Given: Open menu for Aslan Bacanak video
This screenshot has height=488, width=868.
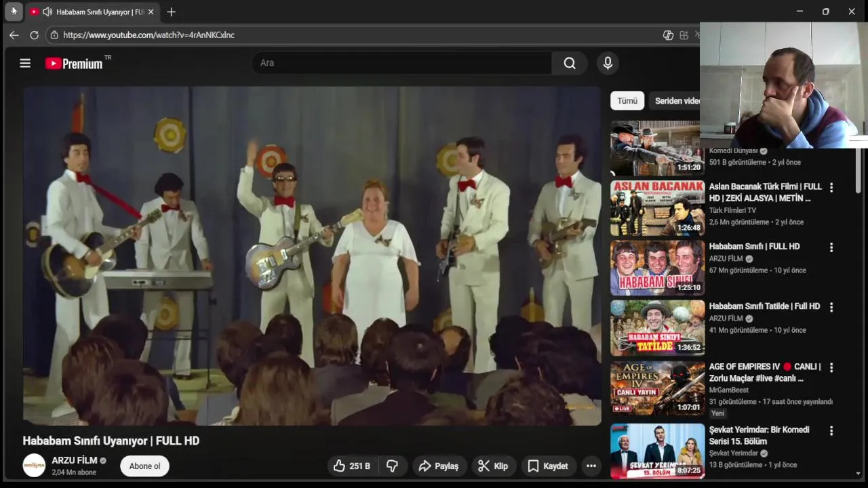Looking at the screenshot, I should click(x=831, y=188).
